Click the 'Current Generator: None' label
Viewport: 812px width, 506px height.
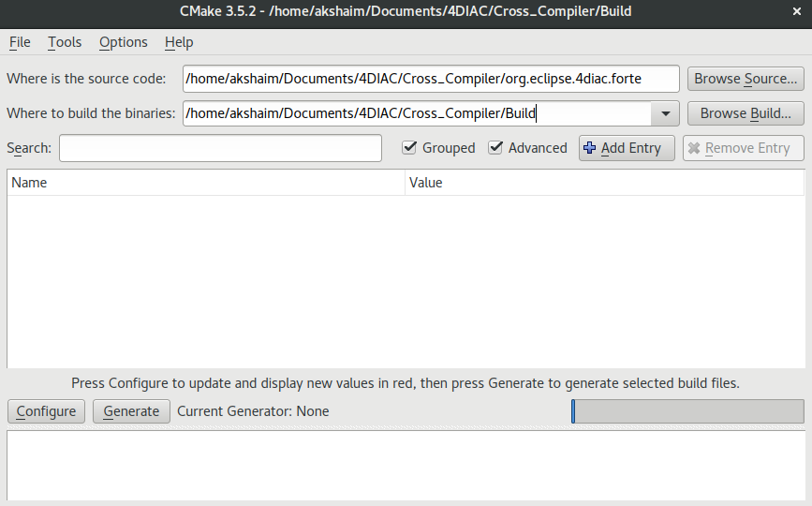pyautogui.click(x=253, y=411)
